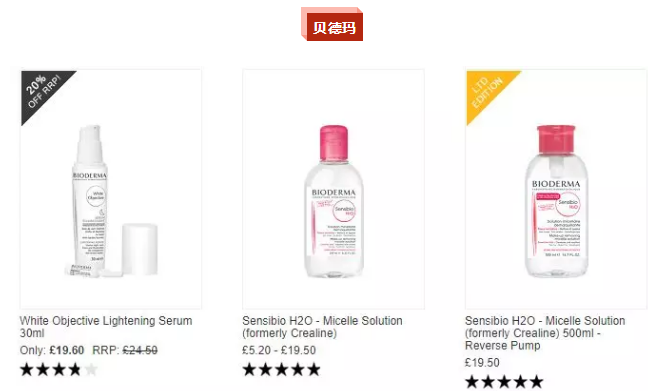Click the empty fifth star on serum rating
Viewport: 648px width, 391px height.
tap(91, 370)
